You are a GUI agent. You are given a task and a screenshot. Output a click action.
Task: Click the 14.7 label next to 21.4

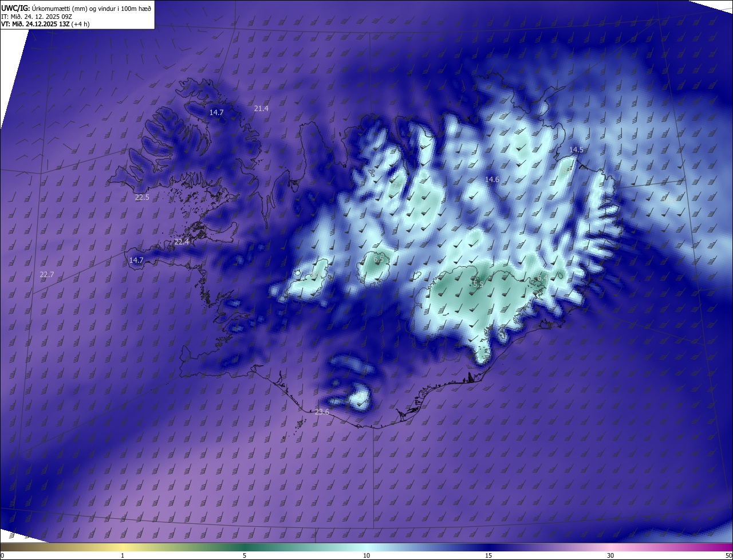[x=216, y=112]
